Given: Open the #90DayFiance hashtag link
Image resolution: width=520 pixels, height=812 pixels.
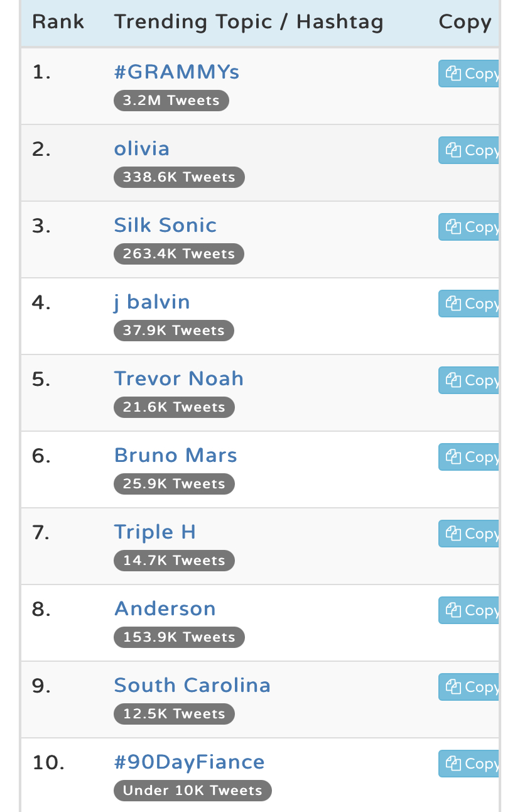Looking at the screenshot, I should click(x=189, y=762).
